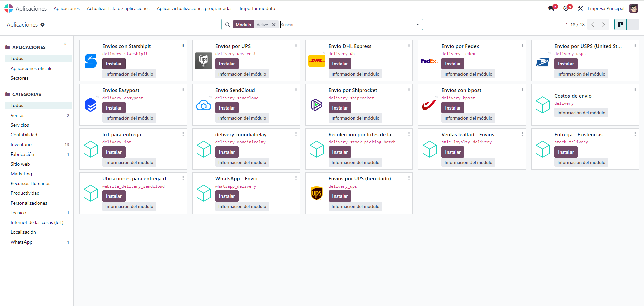Click the Odoo Aplicaciones home logo
The width and height of the screenshot is (644, 306).
(9, 8)
